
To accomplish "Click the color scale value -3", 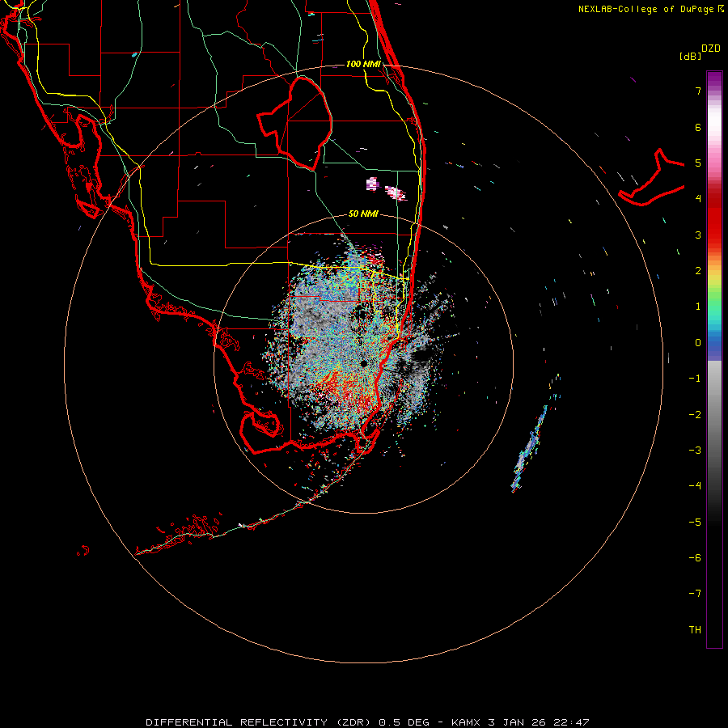I will pos(695,451).
